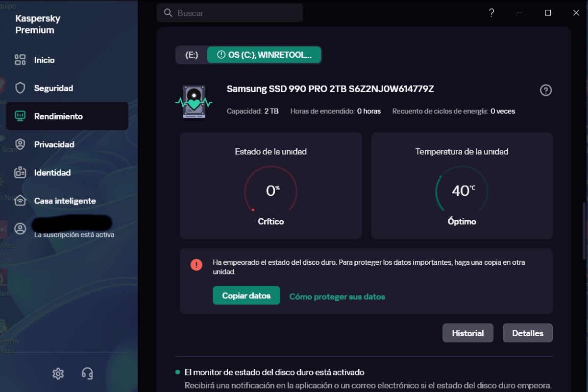Select the OS (C:), WINRETOOL... drive tab
Viewport: 588px width, 392px height.
(x=264, y=55)
